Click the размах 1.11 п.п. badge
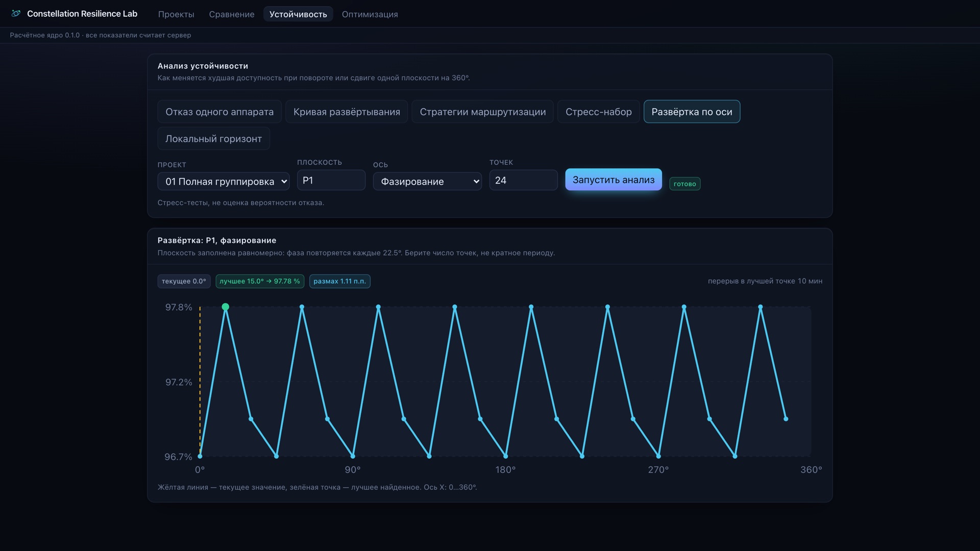 point(339,282)
